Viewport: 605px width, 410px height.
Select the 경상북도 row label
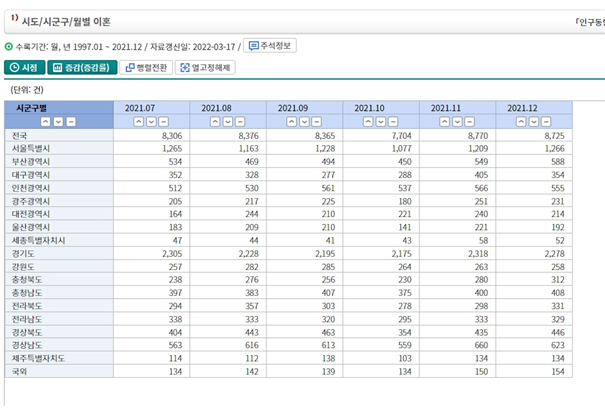click(x=27, y=332)
